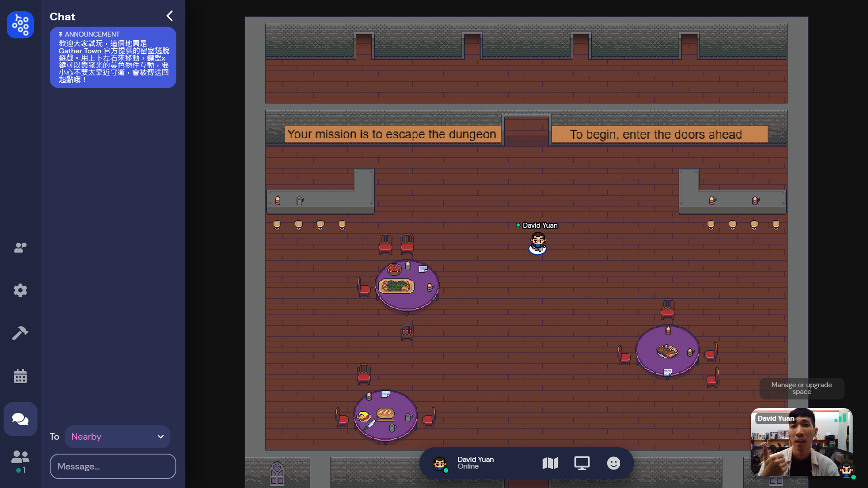Click the Gather grape logo icon
Screen dimensions: 868x488
click(20, 25)
